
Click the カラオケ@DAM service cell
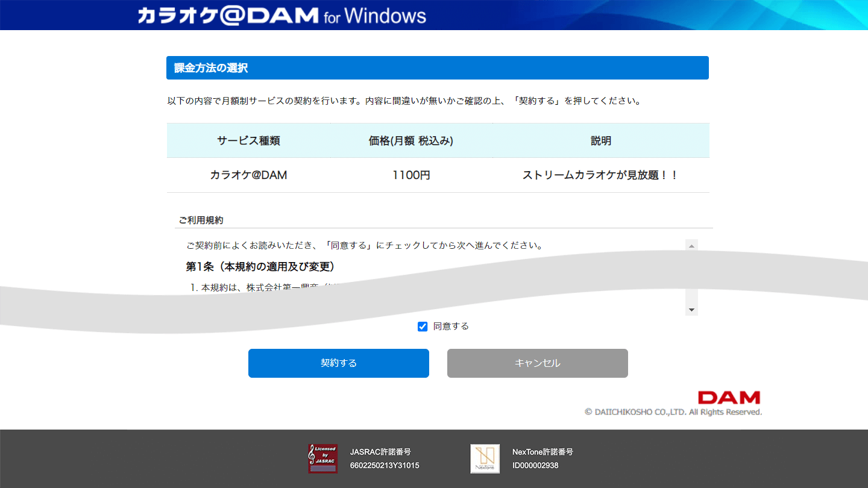pos(249,175)
